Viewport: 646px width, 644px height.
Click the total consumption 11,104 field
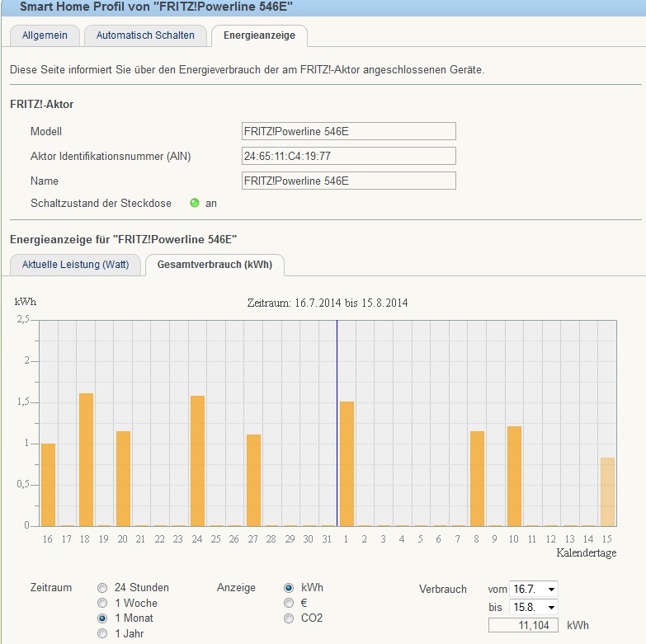tap(524, 626)
